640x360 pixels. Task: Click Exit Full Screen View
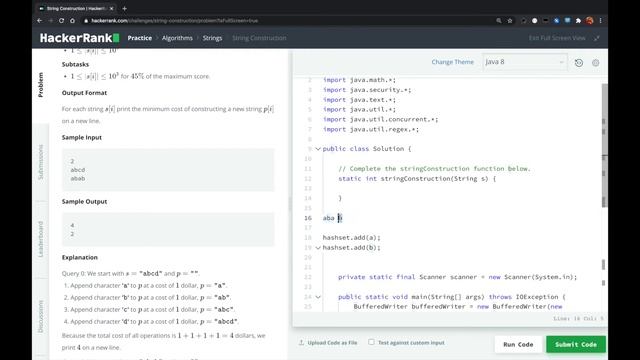click(557, 38)
